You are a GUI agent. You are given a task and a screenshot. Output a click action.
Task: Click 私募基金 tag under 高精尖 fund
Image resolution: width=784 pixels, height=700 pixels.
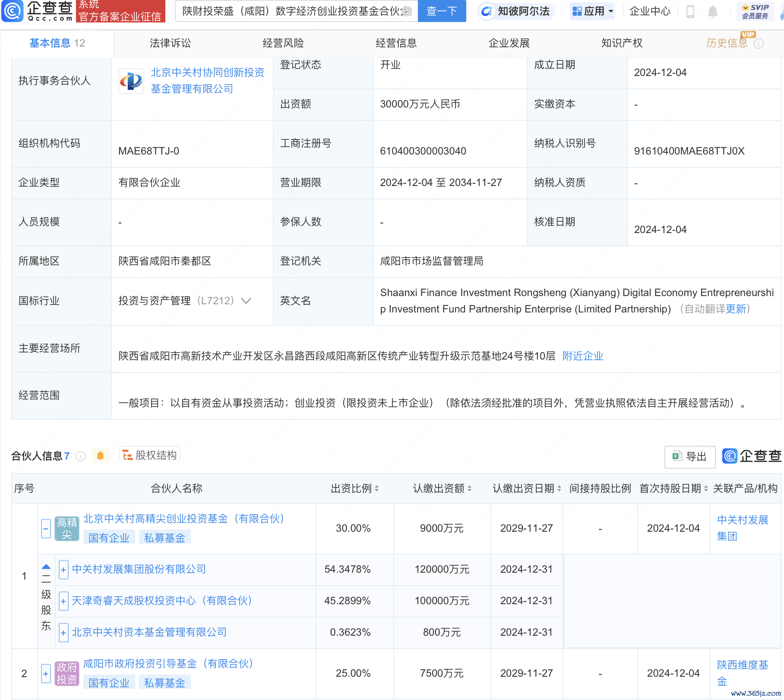(164, 538)
